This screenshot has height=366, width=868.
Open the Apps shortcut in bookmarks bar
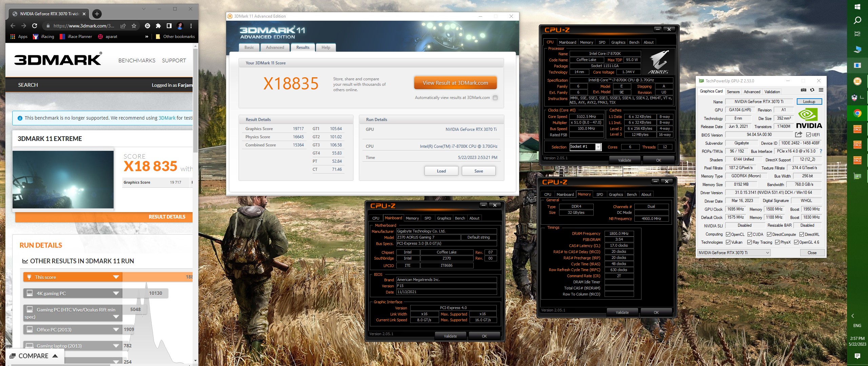click(x=19, y=37)
